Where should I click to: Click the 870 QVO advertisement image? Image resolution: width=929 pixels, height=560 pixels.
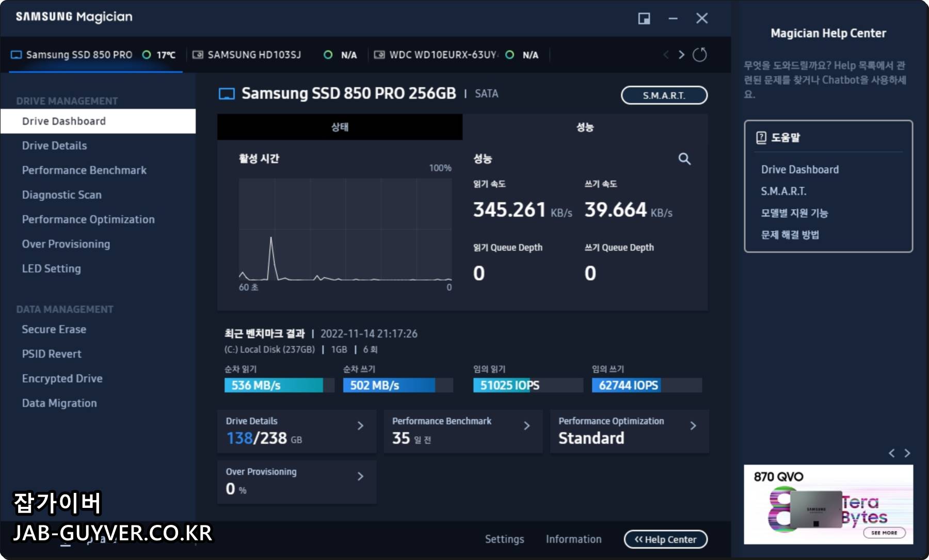click(828, 505)
